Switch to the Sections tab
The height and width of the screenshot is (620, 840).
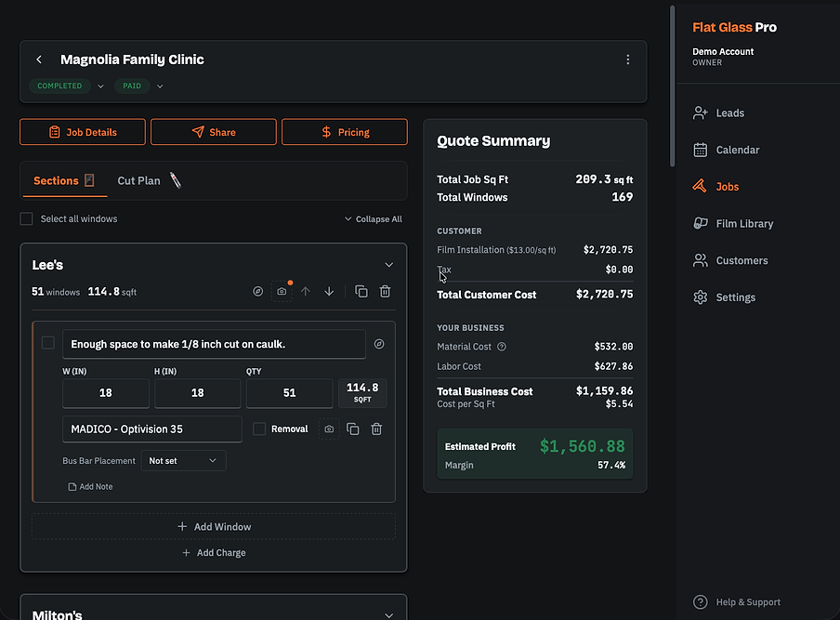coord(64,180)
